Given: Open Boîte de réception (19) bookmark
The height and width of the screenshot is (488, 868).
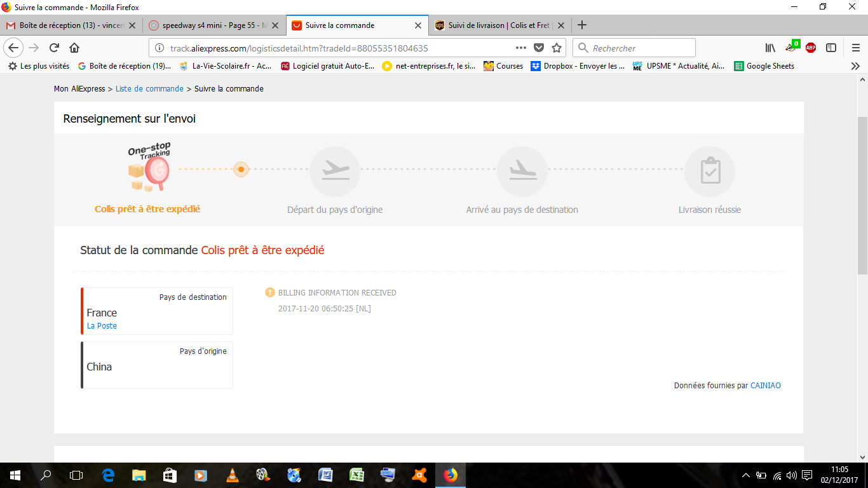Looking at the screenshot, I should pyautogui.click(x=124, y=66).
